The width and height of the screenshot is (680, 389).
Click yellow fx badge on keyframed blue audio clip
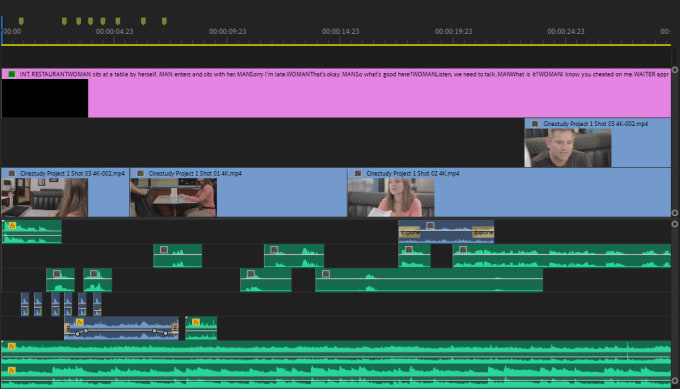coord(79,322)
